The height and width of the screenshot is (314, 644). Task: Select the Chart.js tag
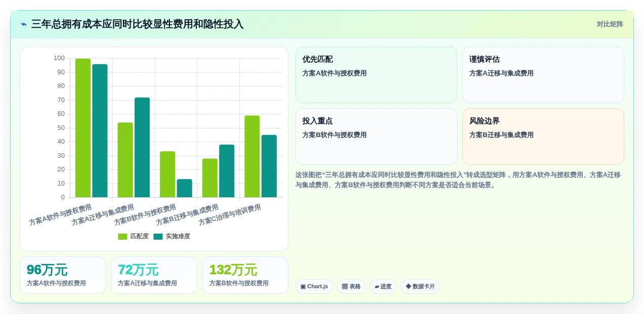(314, 286)
